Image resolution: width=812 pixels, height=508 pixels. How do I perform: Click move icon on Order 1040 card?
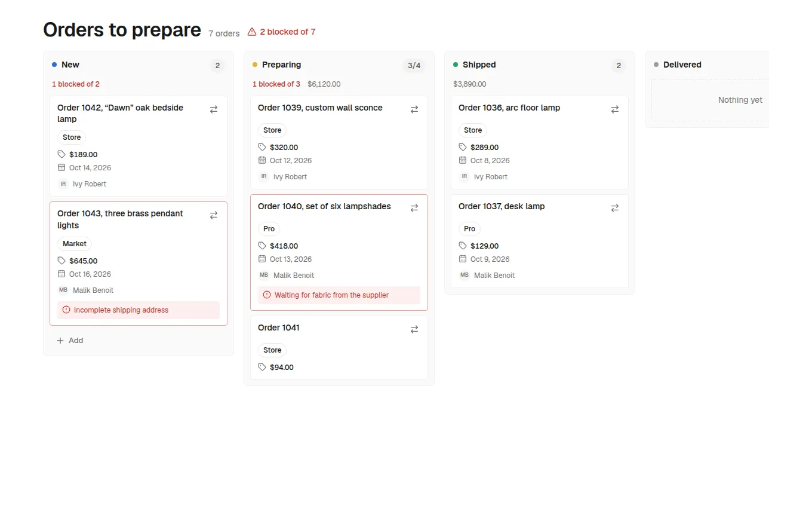(x=414, y=208)
